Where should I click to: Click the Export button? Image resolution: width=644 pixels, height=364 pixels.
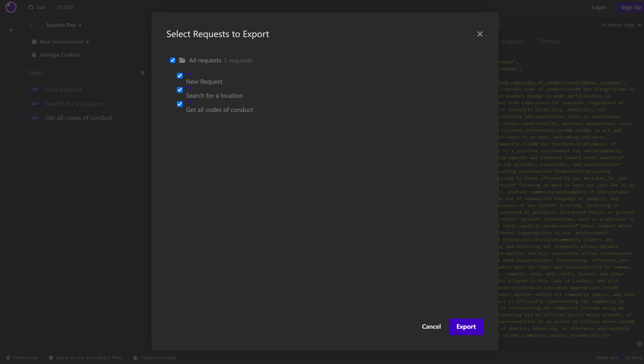point(466,326)
